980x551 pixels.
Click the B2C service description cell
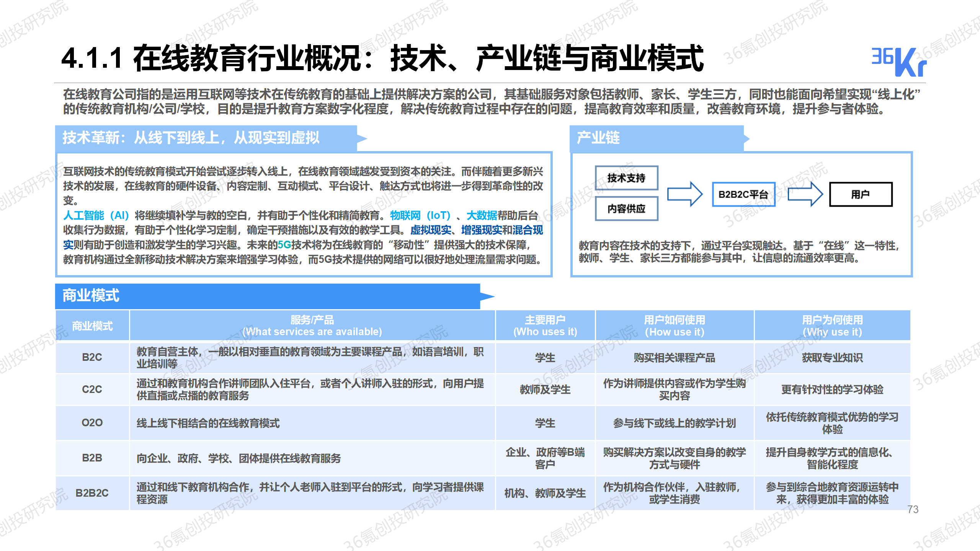312,357
